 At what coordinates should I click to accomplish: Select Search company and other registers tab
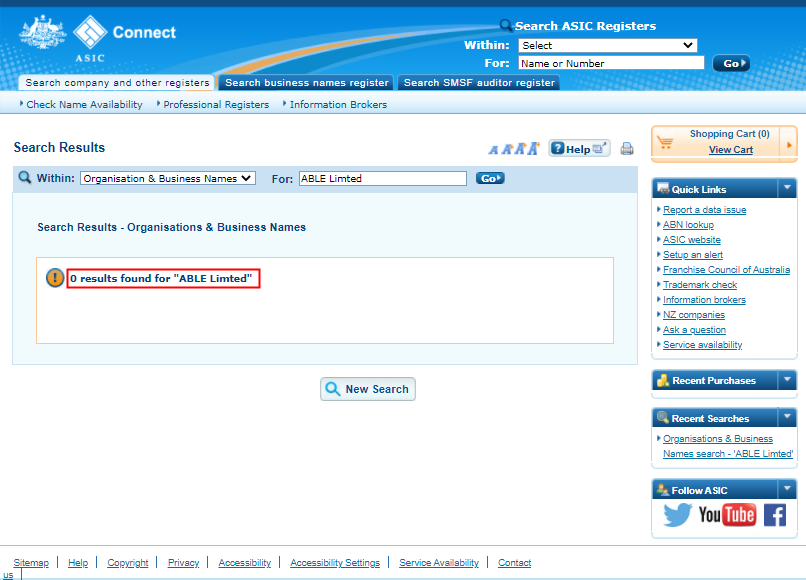click(x=117, y=83)
